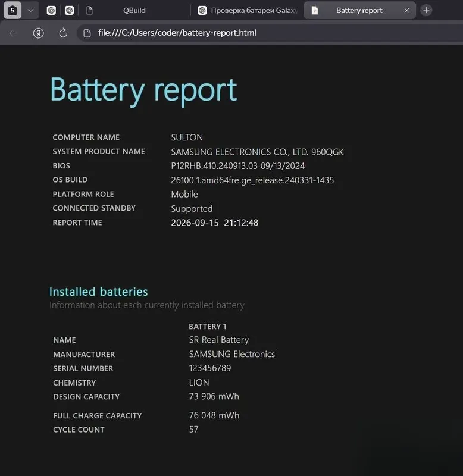The width and height of the screenshot is (463, 476).
Task: Click the tab group counter showing 5
Action: click(x=12, y=10)
